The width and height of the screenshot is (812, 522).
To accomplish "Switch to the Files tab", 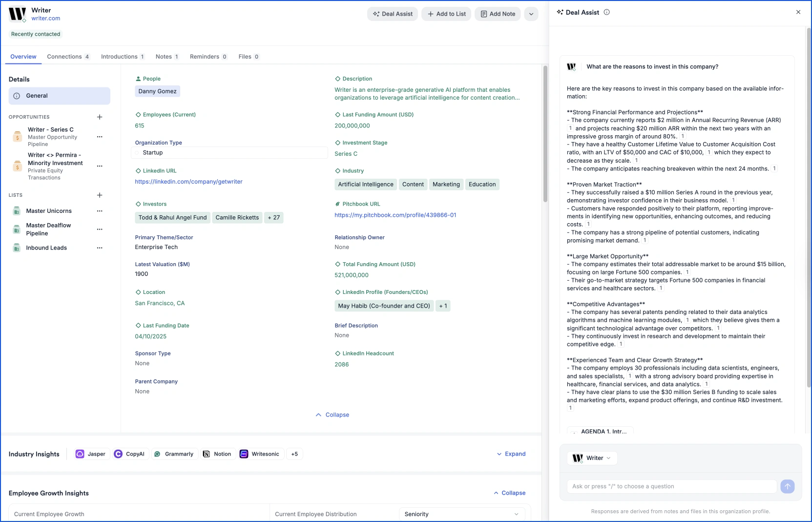I will [249, 57].
